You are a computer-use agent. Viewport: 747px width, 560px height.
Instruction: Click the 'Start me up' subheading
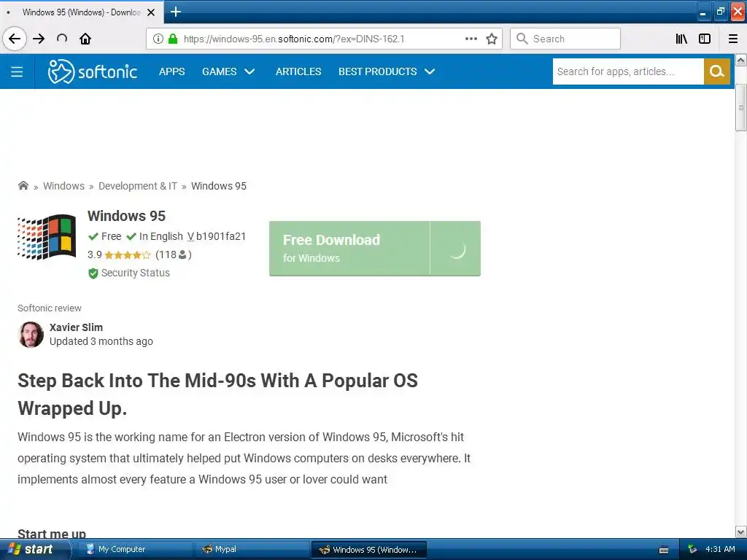pyautogui.click(x=52, y=533)
